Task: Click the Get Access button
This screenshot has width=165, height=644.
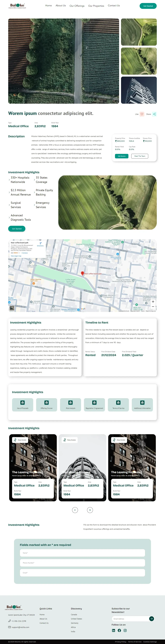Action: pos(122,156)
